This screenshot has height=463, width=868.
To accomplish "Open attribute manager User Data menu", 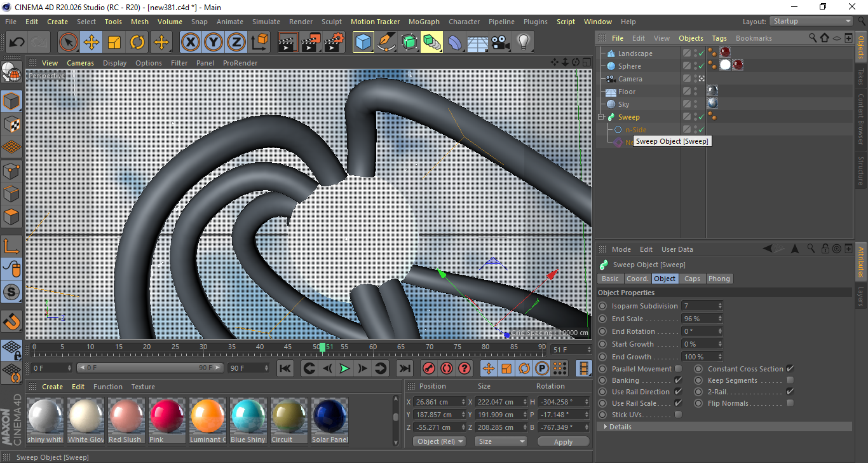I will point(677,249).
